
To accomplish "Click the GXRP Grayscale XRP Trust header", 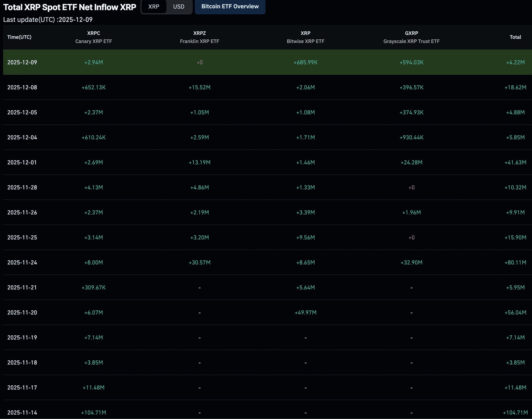I will 411,37.
